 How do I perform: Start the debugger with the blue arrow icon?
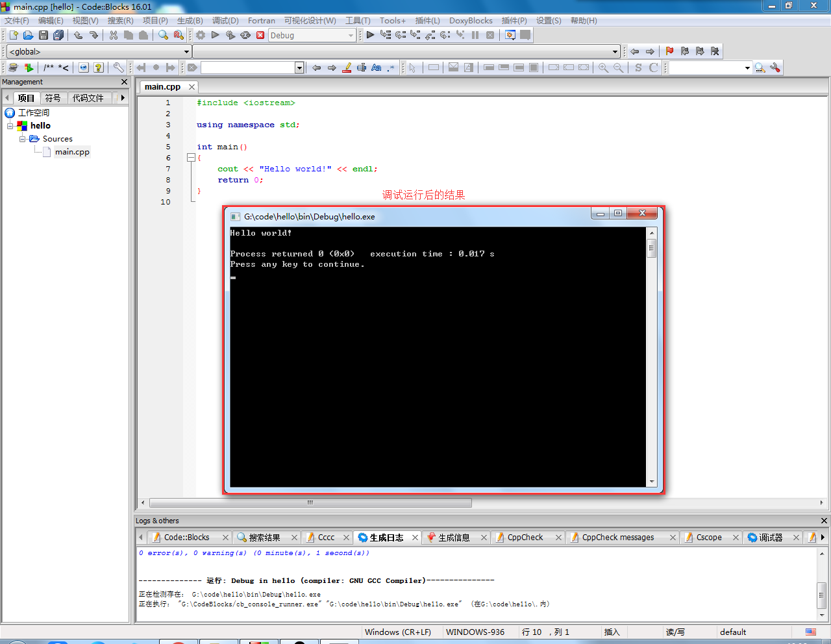(370, 35)
